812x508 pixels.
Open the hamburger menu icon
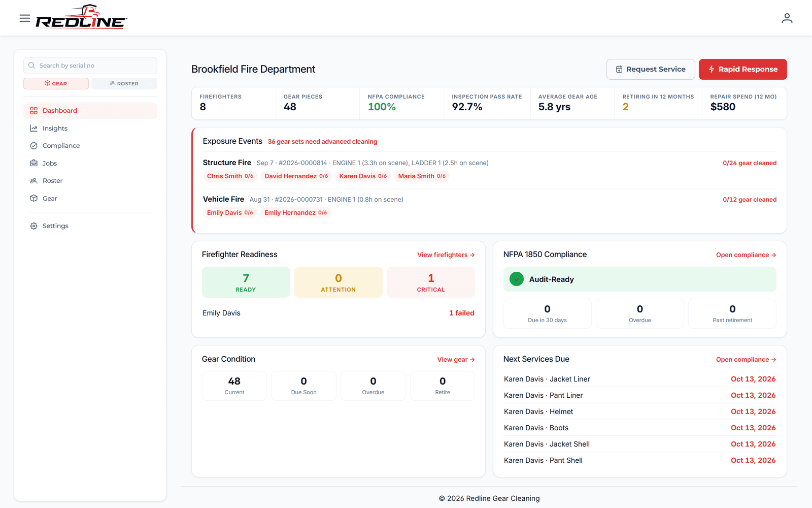tap(25, 18)
